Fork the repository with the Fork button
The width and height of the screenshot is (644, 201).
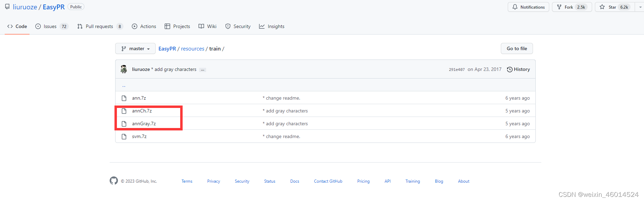coord(572,7)
